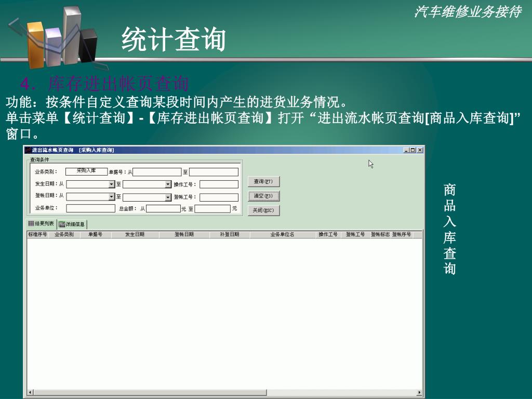Click the 登帐序号 column header
The image size is (532, 399).
click(402, 234)
